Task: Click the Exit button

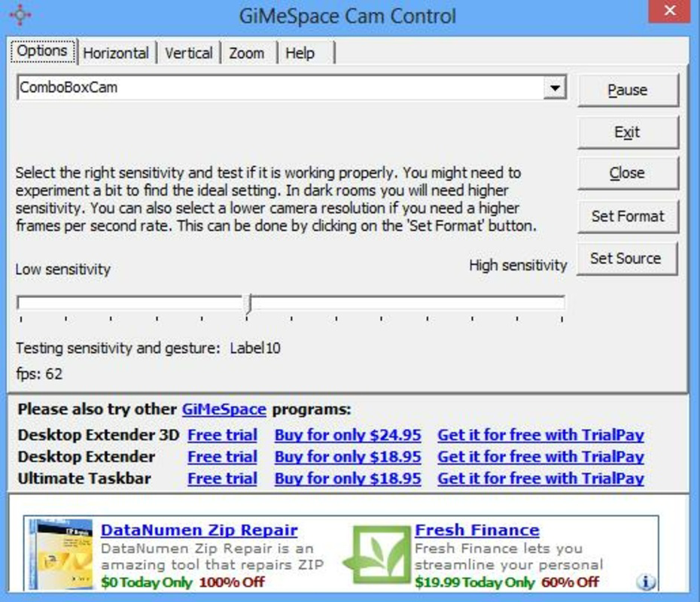Action: pos(626,132)
